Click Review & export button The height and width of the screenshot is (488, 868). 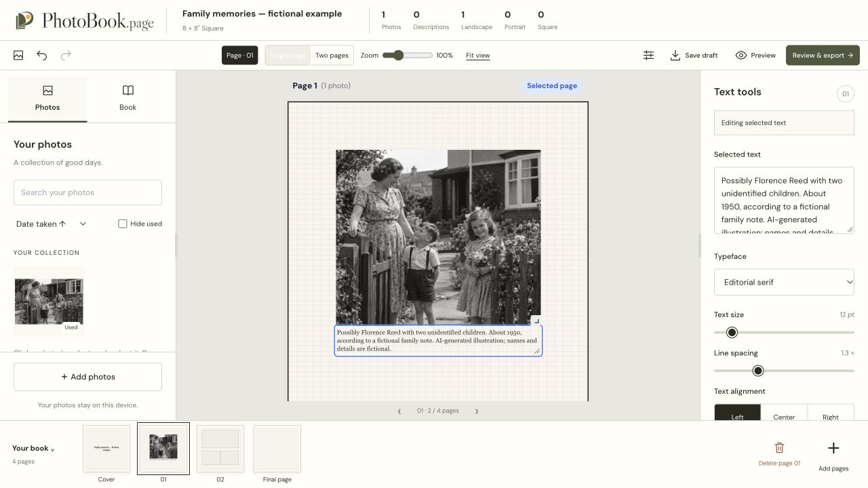point(823,56)
